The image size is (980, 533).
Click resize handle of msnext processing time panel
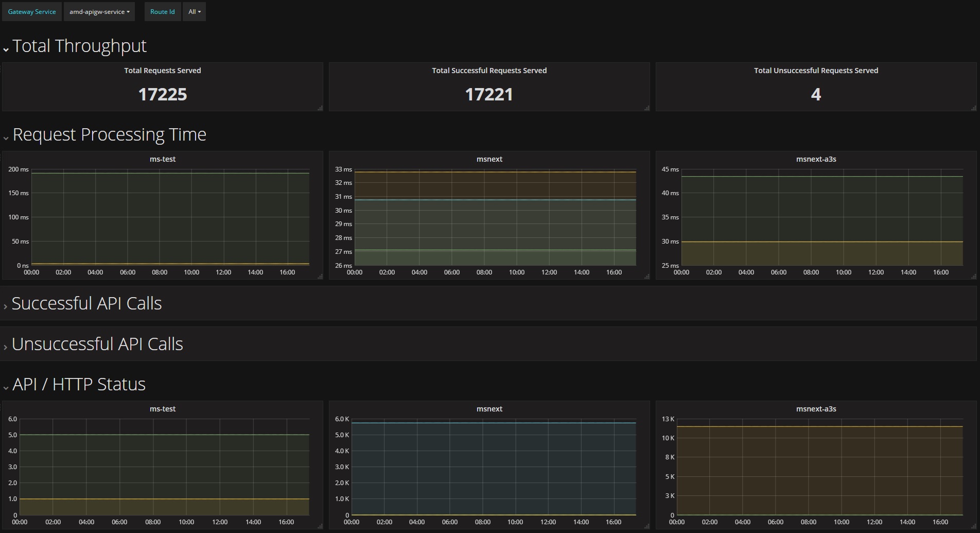click(x=647, y=277)
